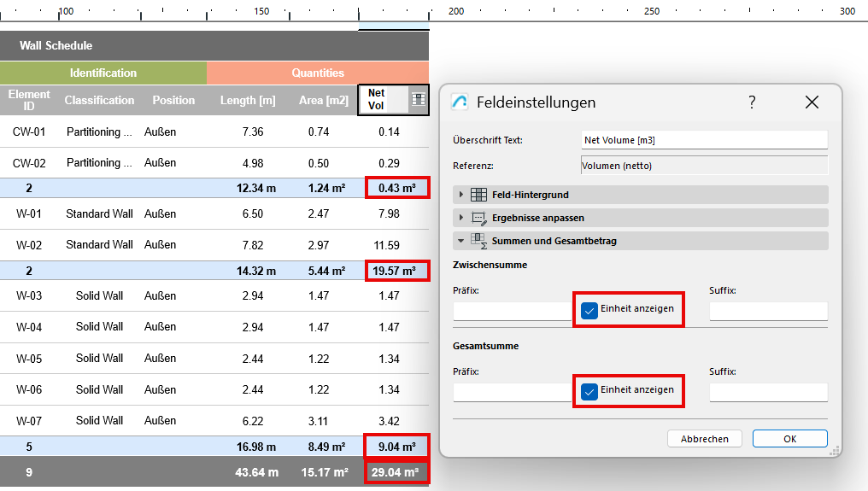Viewport: 868px width, 491px height.
Task: Select the W-04 element ID cell
Action: click(29, 327)
